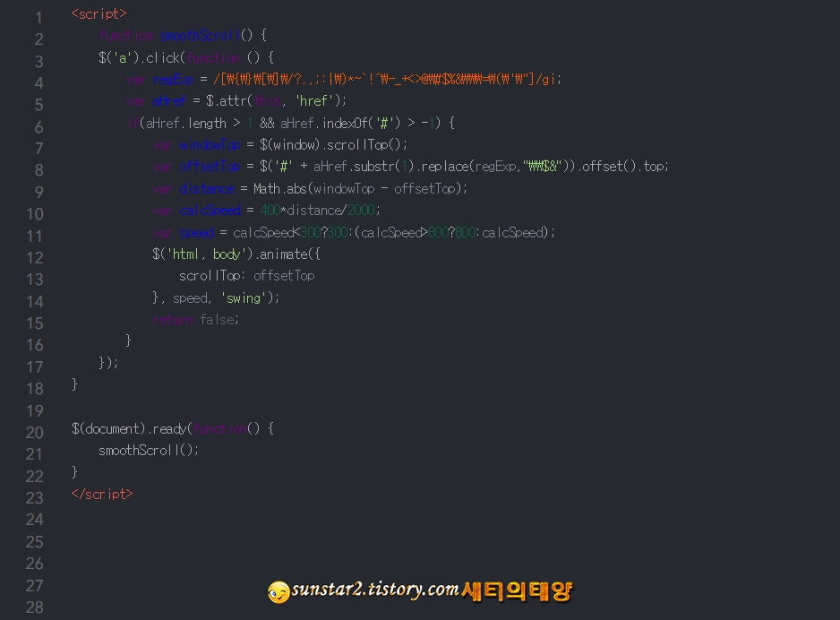Click the closing </script> tag text
The image size is (840, 620).
[x=102, y=494]
